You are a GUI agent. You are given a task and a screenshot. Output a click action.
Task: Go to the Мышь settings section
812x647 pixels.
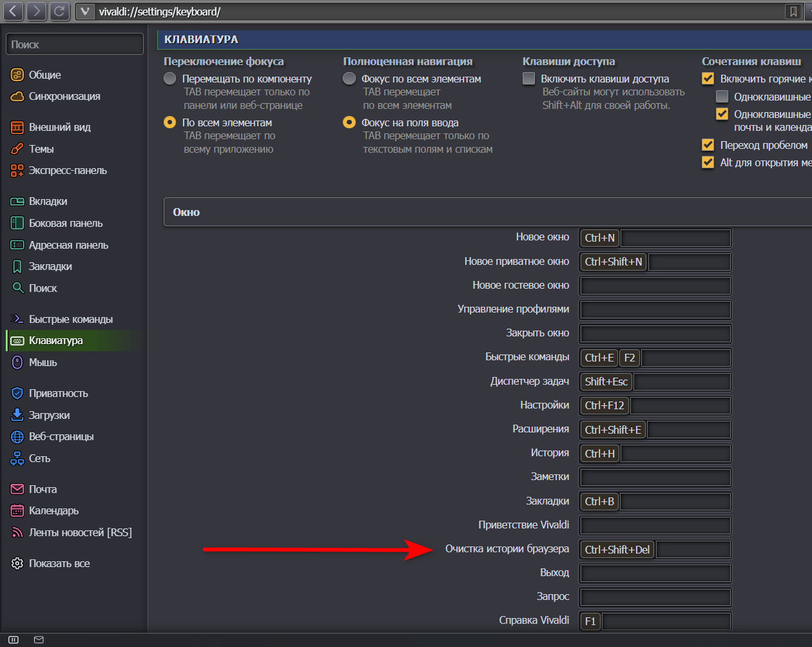click(43, 363)
